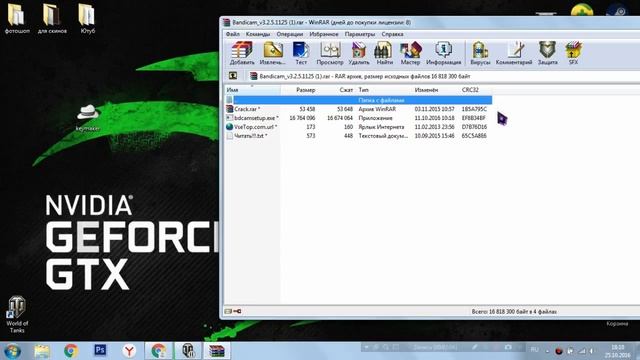
Task: Click the archive path address field
Action: coord(443,76)
